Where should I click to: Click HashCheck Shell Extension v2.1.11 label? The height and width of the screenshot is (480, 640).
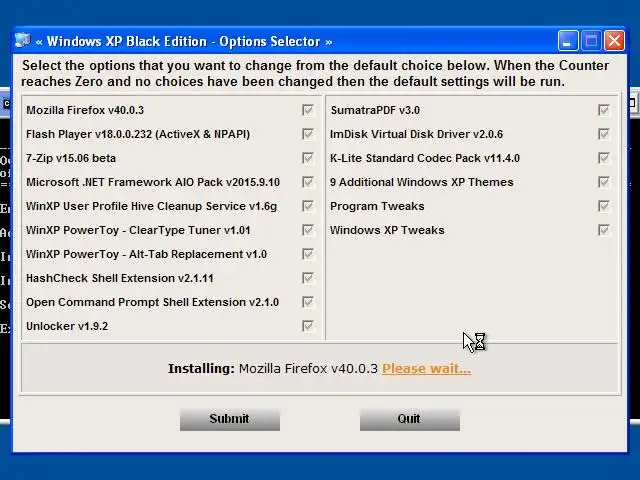120,278
